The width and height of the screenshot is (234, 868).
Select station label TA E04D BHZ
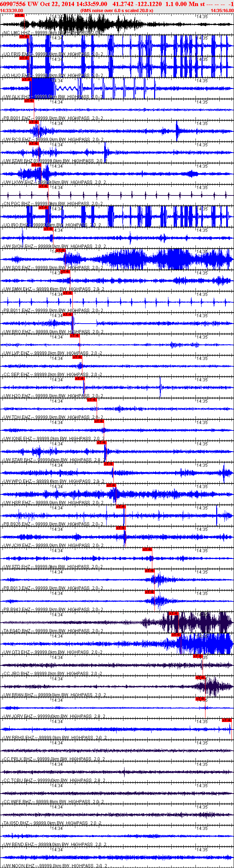coord(17,631)
